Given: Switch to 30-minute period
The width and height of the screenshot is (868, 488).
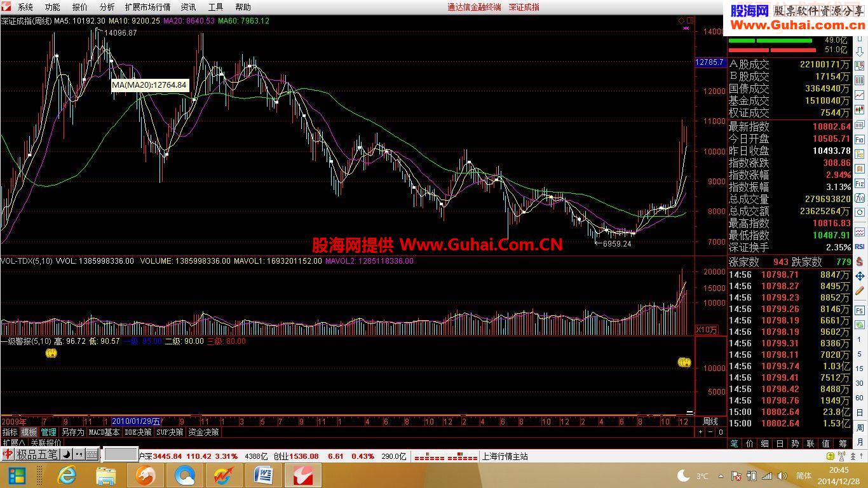Looking at the screenshot, I should coord(860,383).
